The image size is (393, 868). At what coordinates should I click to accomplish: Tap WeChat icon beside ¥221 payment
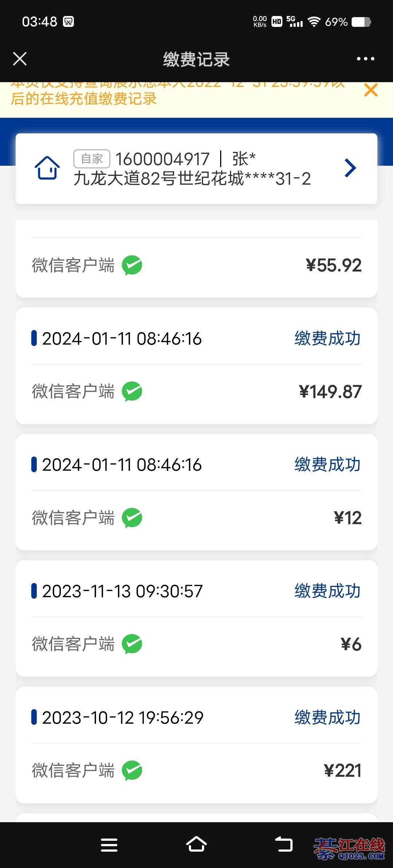tap(132, 771)
